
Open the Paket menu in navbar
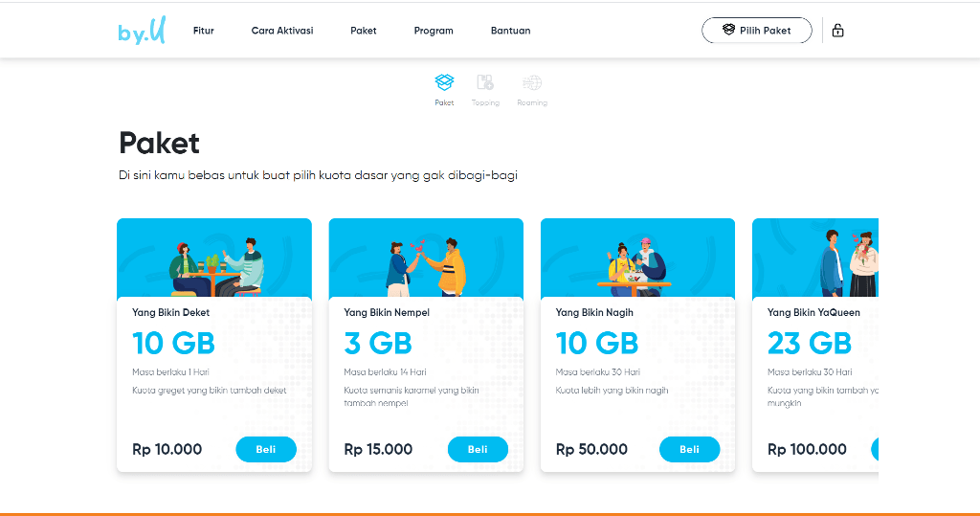coord(363,31)
